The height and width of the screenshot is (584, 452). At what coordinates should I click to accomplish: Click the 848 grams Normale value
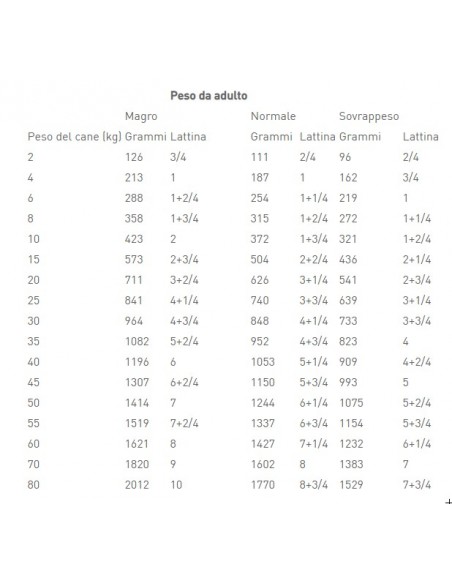coord(260,321)
